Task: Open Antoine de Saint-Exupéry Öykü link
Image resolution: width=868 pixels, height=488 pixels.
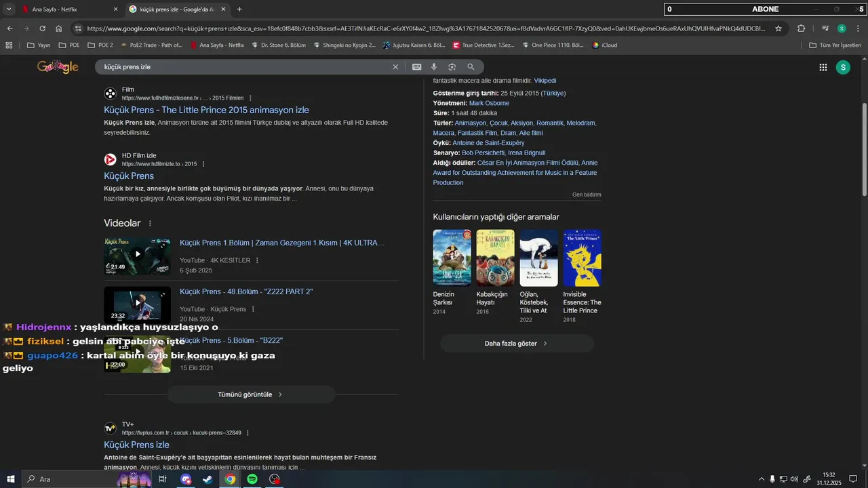Action: click(488, 143)
